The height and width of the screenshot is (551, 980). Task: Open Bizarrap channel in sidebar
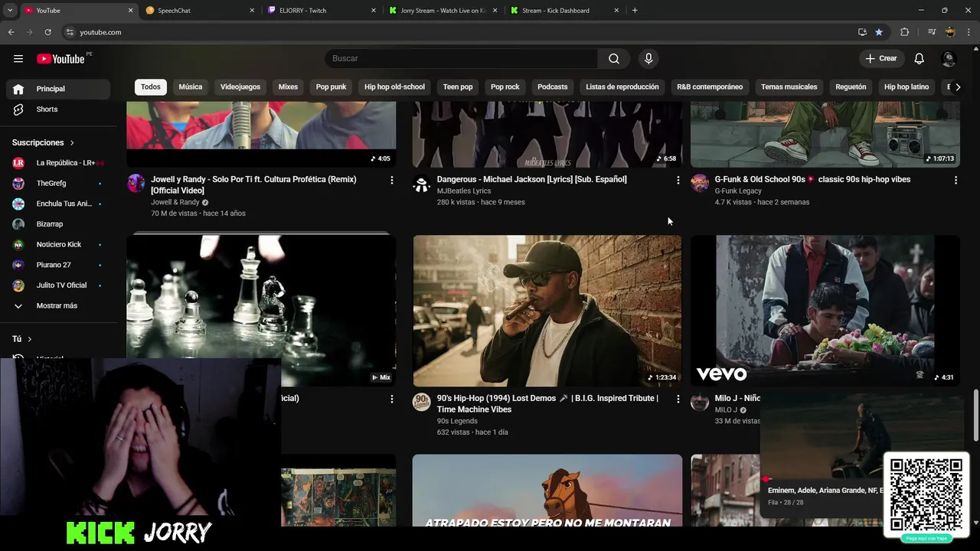coord(58,224)
